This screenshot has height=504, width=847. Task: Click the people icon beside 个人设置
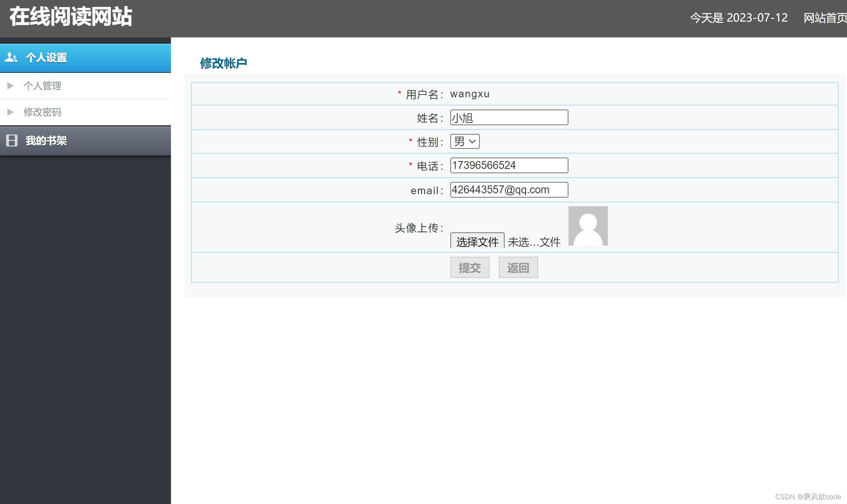click(x=11, y=58)
